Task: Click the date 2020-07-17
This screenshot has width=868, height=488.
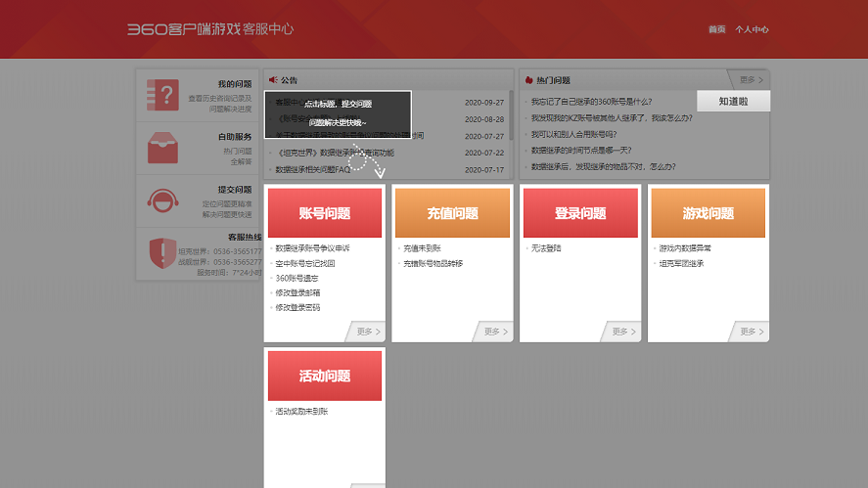Action: (484, 170)
